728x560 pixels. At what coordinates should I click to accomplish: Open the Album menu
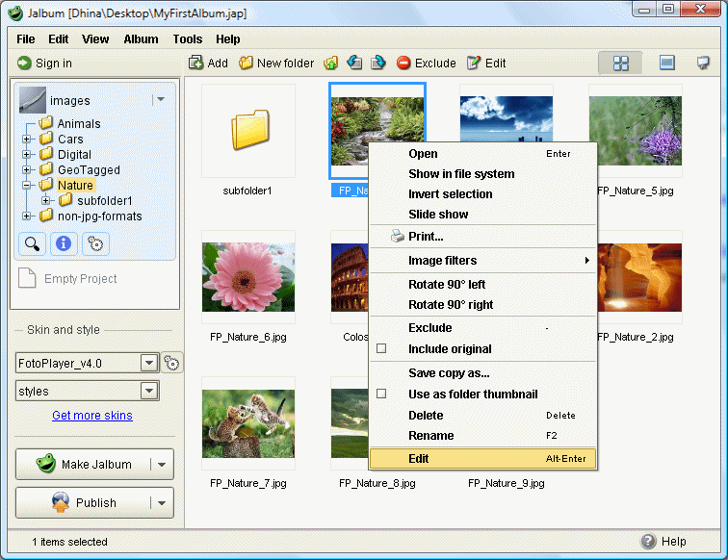click(141, 39)
